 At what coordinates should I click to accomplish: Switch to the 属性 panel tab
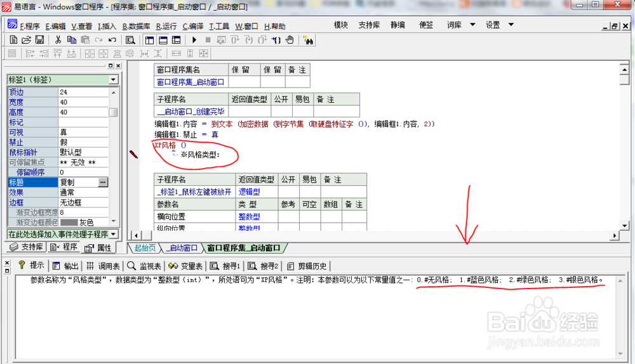pyautogui.click(x=98, y=248)
